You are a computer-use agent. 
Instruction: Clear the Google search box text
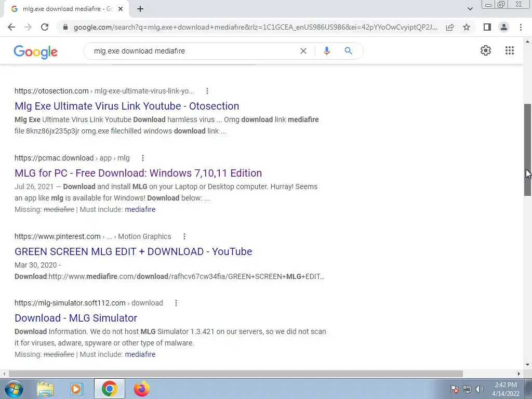tap(303, 51)
